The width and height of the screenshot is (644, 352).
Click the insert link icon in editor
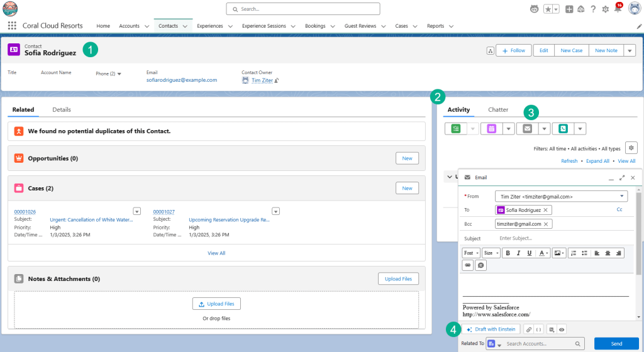(x=468, y=265)
